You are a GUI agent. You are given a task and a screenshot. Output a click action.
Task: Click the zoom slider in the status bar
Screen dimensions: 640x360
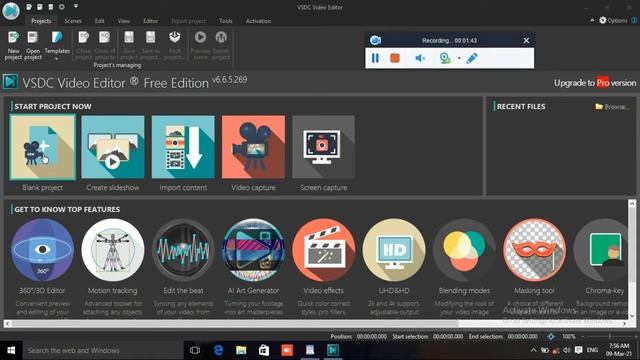tap(609, 336)
